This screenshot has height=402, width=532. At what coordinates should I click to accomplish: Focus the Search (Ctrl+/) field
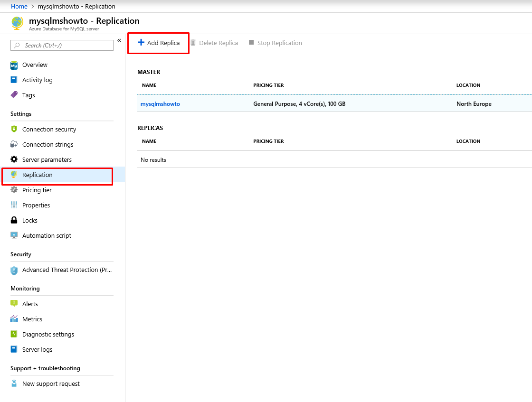[62, 46]
